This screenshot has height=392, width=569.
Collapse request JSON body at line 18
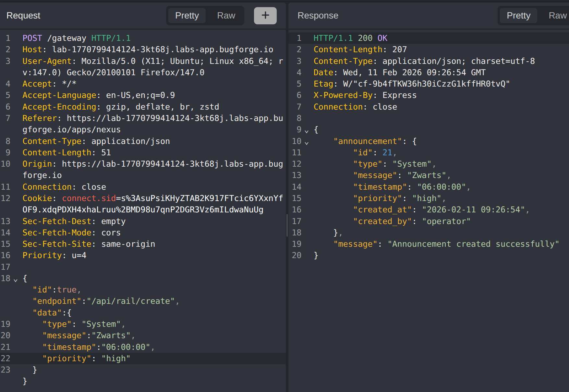point(15,279)
